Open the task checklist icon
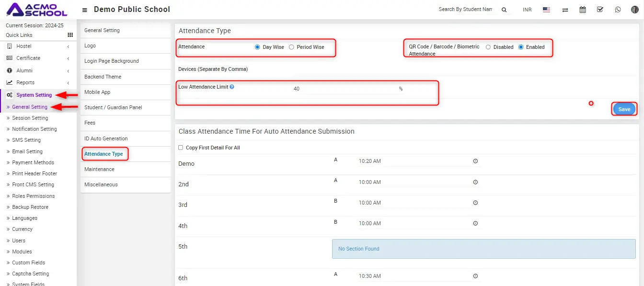This screenshot has width=644, height=286. pyautogui.click(x=600, y=10)
